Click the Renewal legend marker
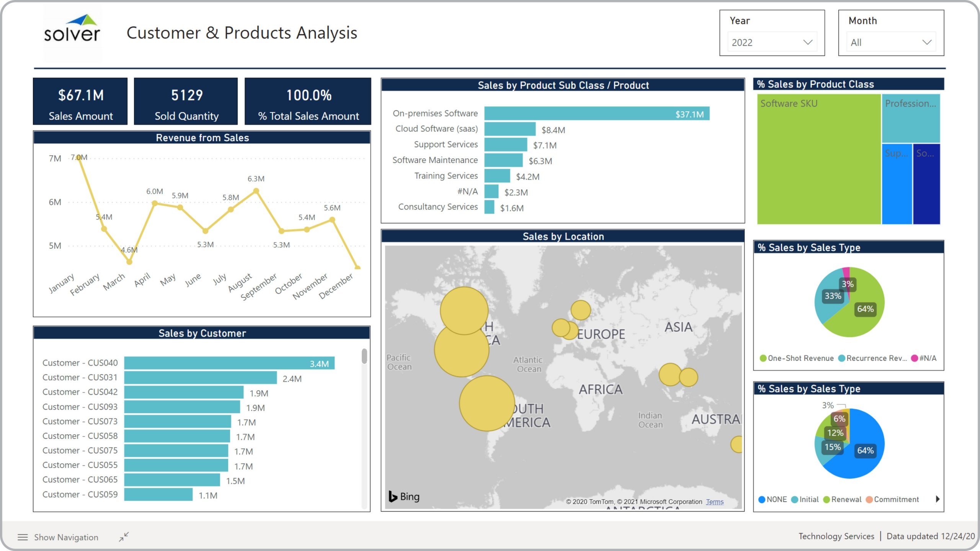The width and height of the screenshot is (980, 551). (x=826, y=499)
